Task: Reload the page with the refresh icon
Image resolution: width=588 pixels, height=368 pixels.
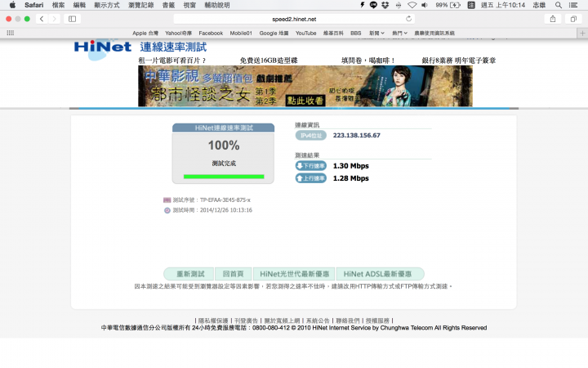Action: [x=409, y=19]
